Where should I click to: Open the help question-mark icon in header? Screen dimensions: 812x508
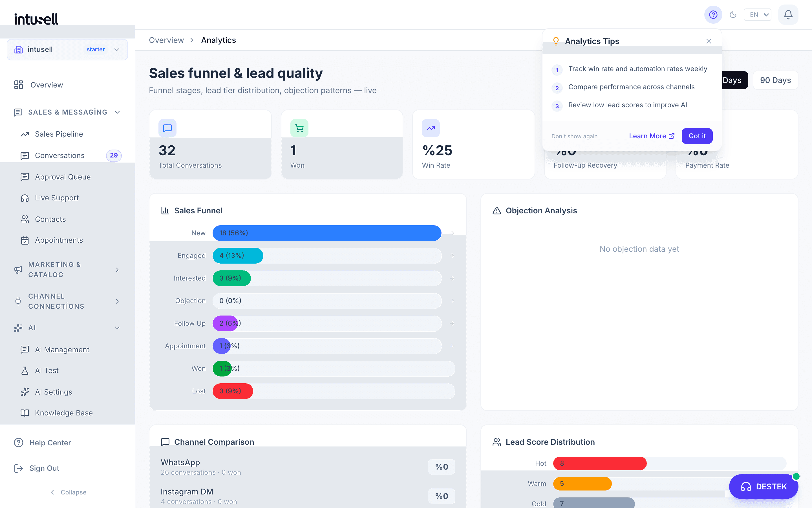tap(713, 15)
